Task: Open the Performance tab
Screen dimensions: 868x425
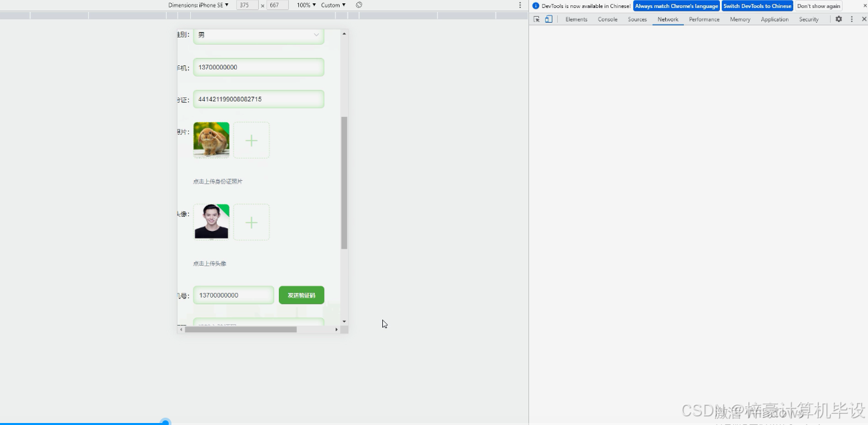Action: (705, 19)
